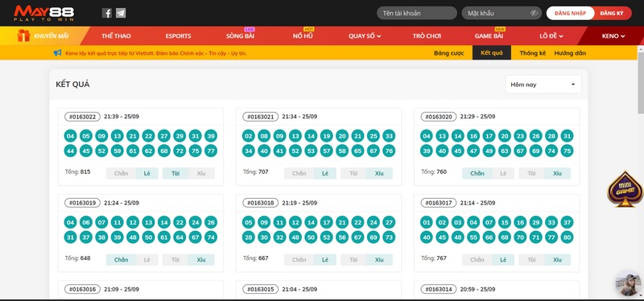
Task: Expand the Quay Số menu
Action: pos(365,35)
